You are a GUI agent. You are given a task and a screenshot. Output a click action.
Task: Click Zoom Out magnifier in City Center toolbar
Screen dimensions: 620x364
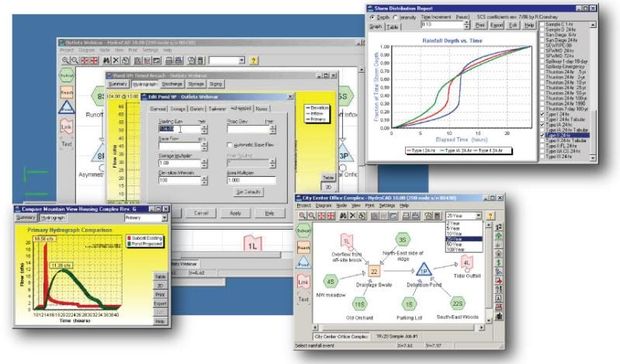pyautogui.click(x=312, y=216)
